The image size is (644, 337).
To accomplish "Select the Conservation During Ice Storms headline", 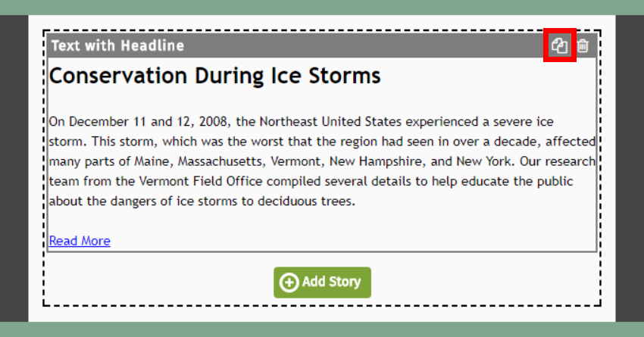I will [215, 76].
